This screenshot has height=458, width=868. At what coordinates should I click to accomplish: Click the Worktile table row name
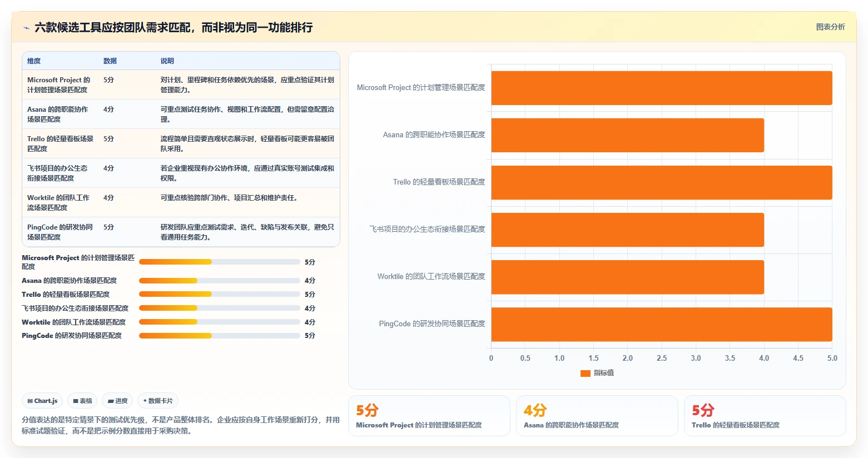click(58, 203)
